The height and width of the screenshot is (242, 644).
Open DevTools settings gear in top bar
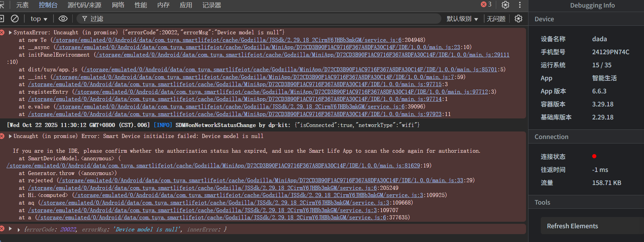click(x=505, y=5)
